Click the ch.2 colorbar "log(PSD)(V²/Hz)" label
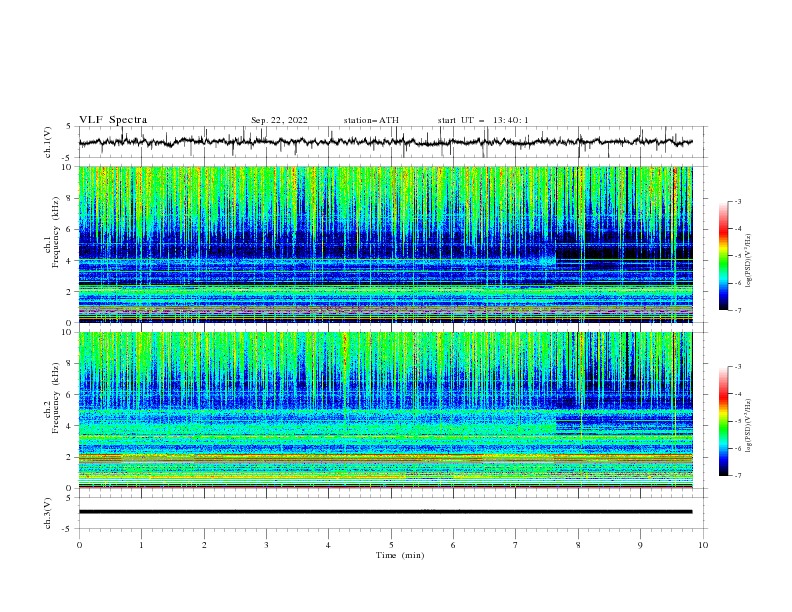Viewport: 792px width, 612px height. (x=749, y=425)
